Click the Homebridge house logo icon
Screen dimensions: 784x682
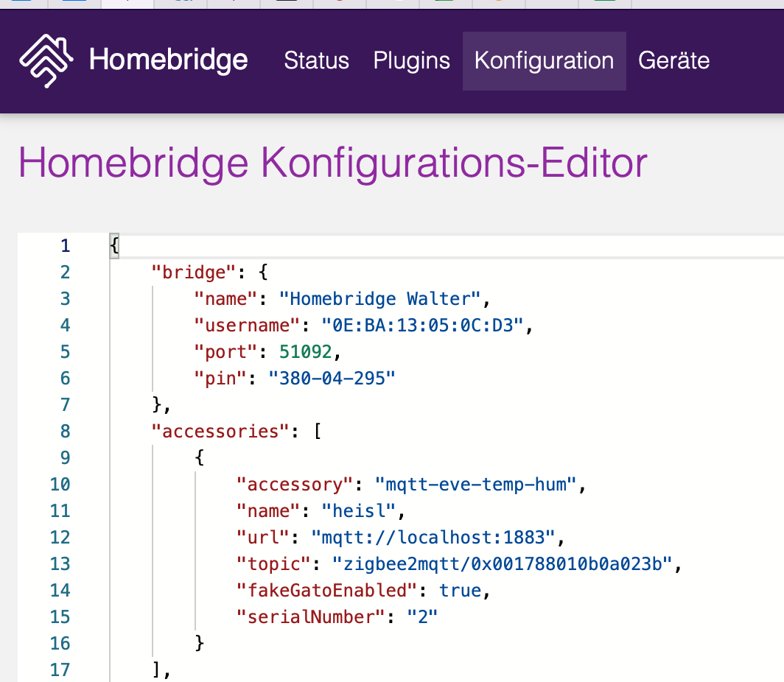[x=46, y=61]
